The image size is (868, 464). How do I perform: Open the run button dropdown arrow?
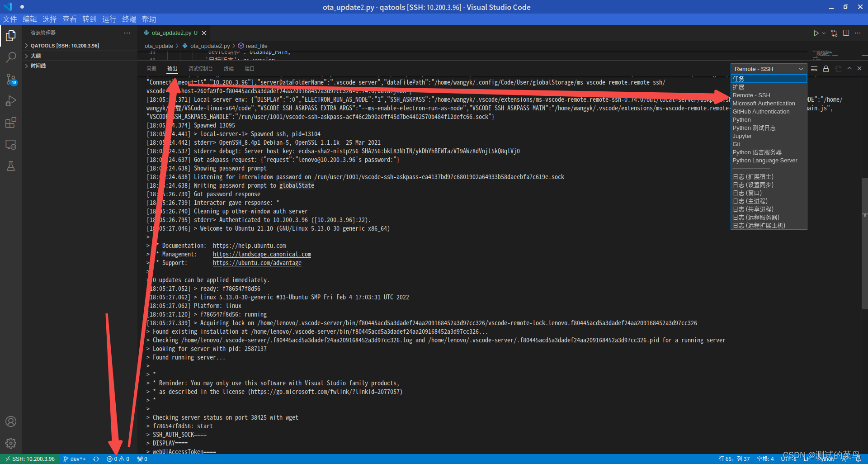click(824, 33)
